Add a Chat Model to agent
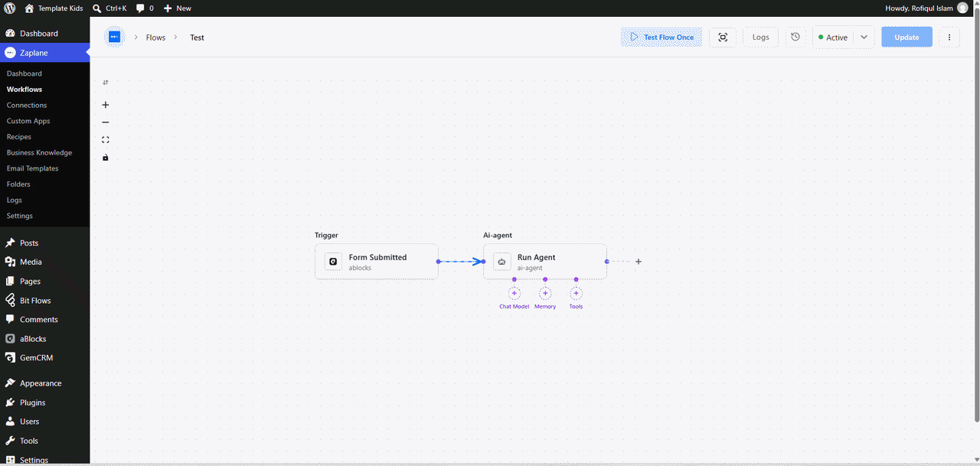 click(514, 294)
